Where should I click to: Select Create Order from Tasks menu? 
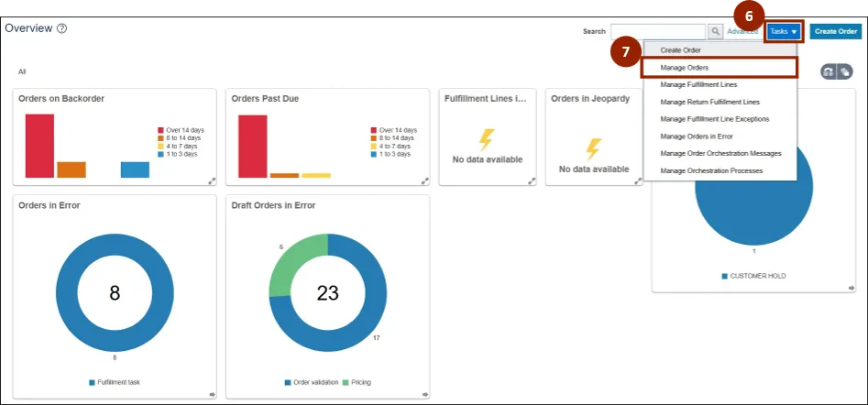point(680,50)
